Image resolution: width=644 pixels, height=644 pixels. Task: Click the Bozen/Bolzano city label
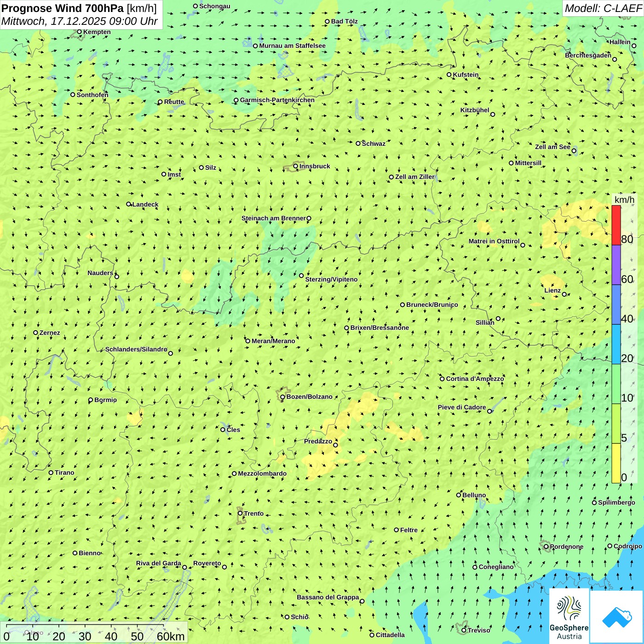click(x=309, y=397)
